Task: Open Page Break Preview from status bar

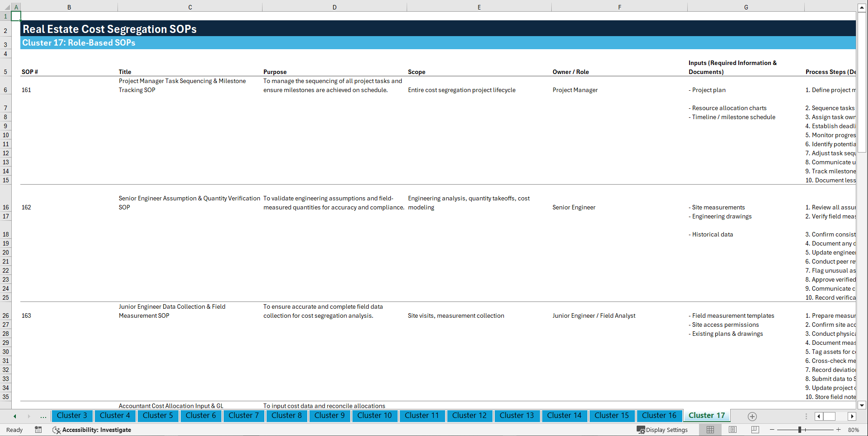Action: coord(755,430)
